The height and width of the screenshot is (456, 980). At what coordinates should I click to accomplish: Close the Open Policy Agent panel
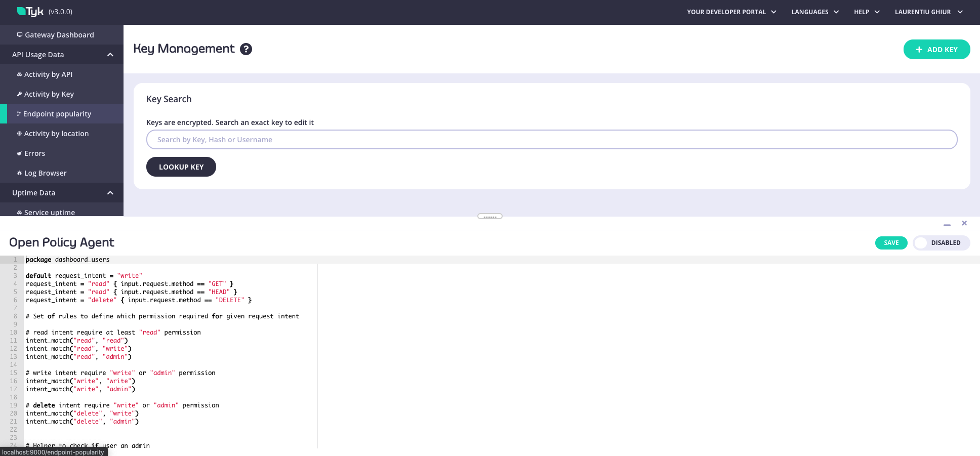[x=964, y=223]
